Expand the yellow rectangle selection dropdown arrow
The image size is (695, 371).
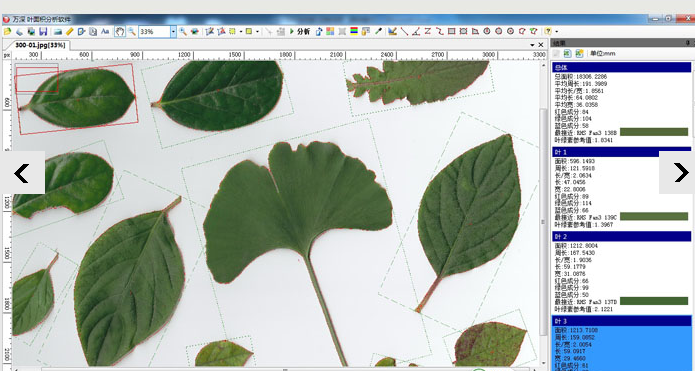tap(258, 31)
